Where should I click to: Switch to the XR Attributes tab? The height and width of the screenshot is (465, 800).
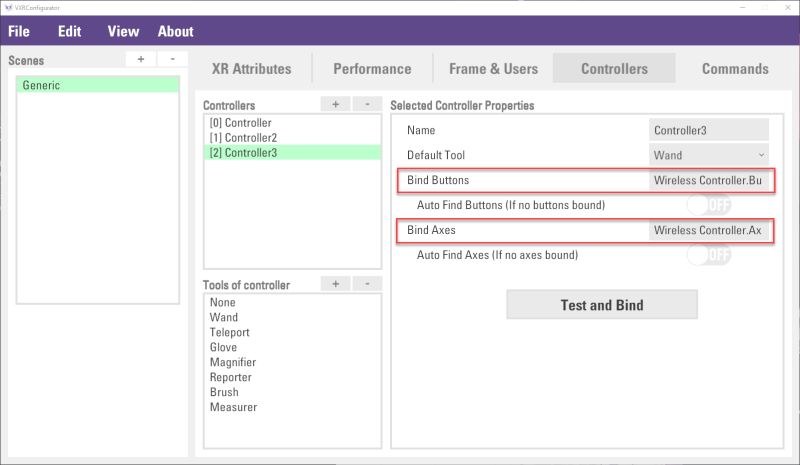pyautogui.click(x=252, y=68)
